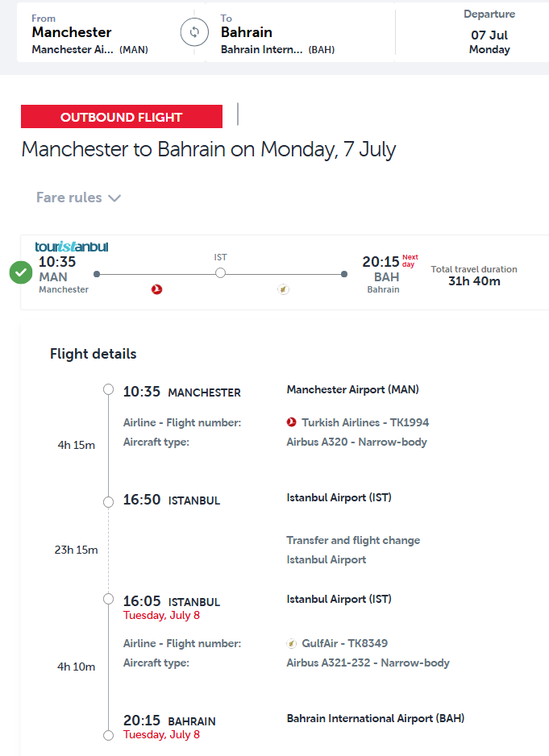Open the Departure date 07 Jul picker
Screen dimensions: 549x756
[x=489, y=32]
